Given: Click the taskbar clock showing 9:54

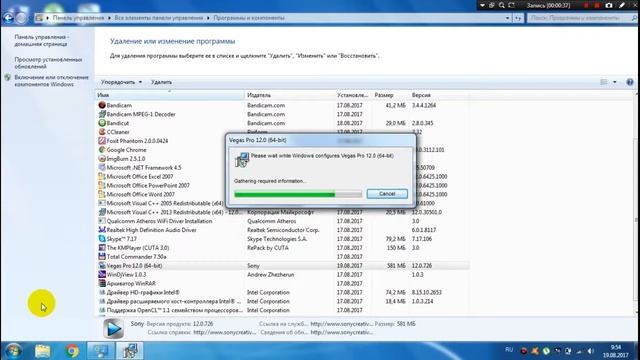Looking at the screenshot, I should 616,351.
